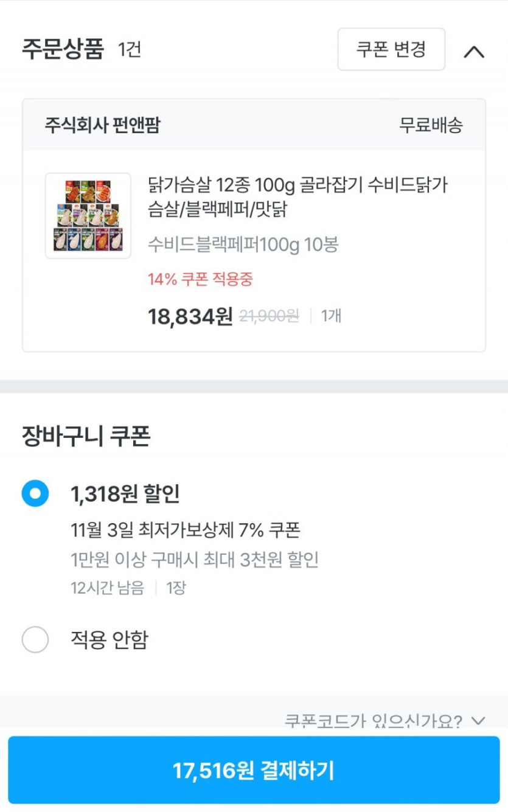Open the 주식회사 펀앤팜 seller name

point(102,125)
